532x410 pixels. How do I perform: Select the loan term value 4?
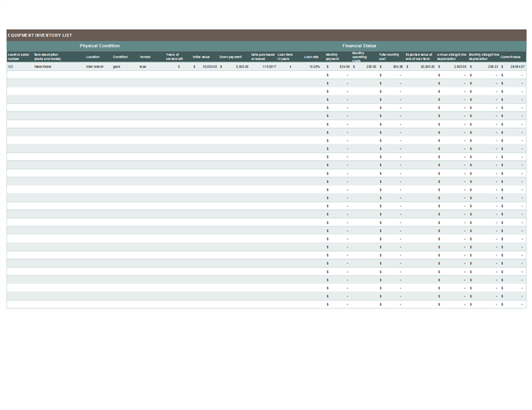[290, 67]
